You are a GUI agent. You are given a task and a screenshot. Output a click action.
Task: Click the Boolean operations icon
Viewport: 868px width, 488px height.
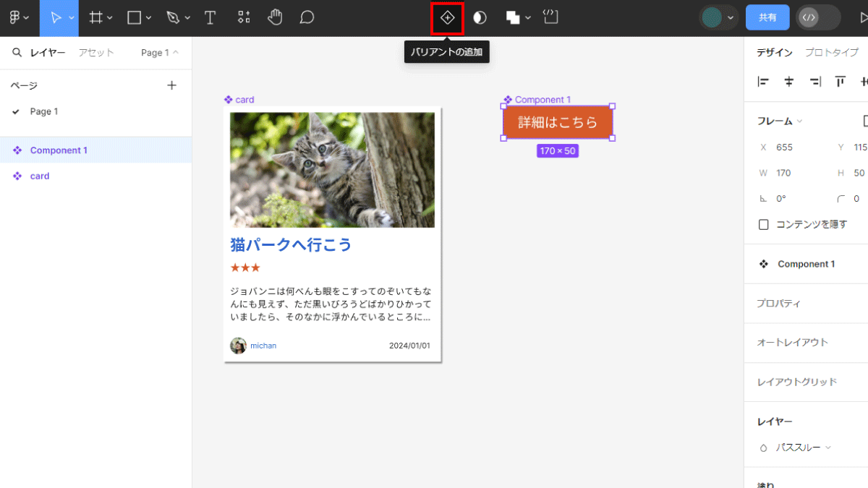click(x=513, y=18)
